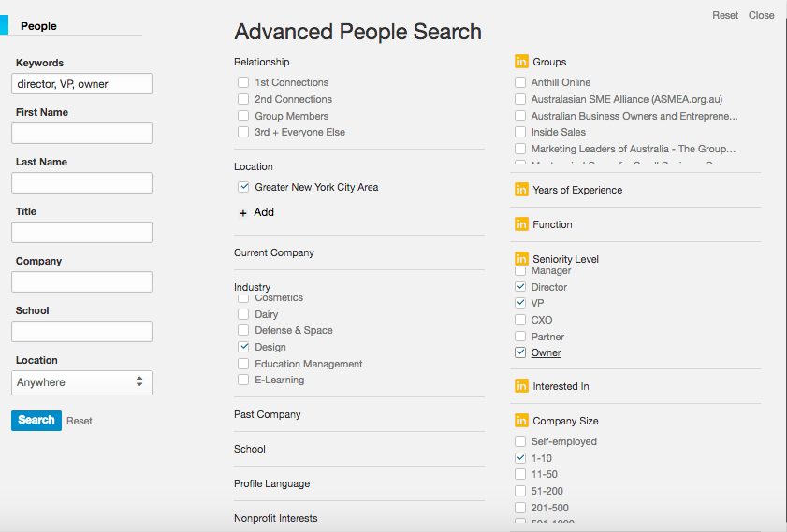This screenshot has height=532, width=787.
Task: Check Australian Business Owners and Entrepreneurs group
Action: tap(520, 116)
